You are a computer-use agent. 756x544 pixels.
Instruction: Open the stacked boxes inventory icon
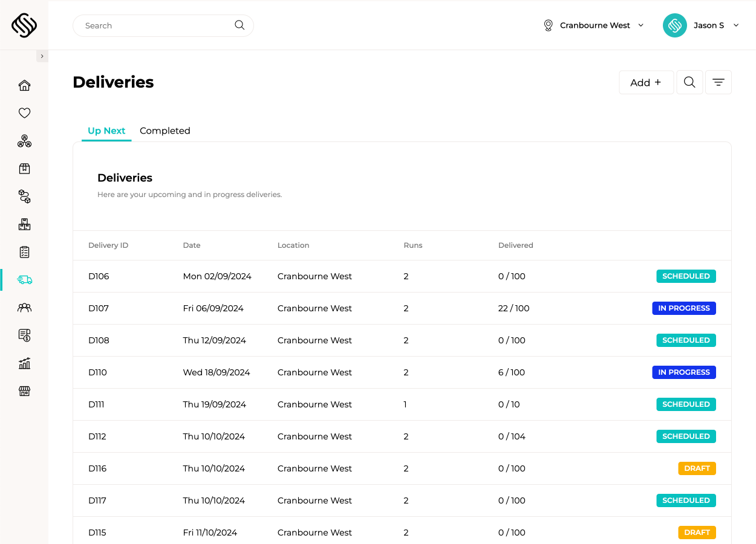point(24,224)
